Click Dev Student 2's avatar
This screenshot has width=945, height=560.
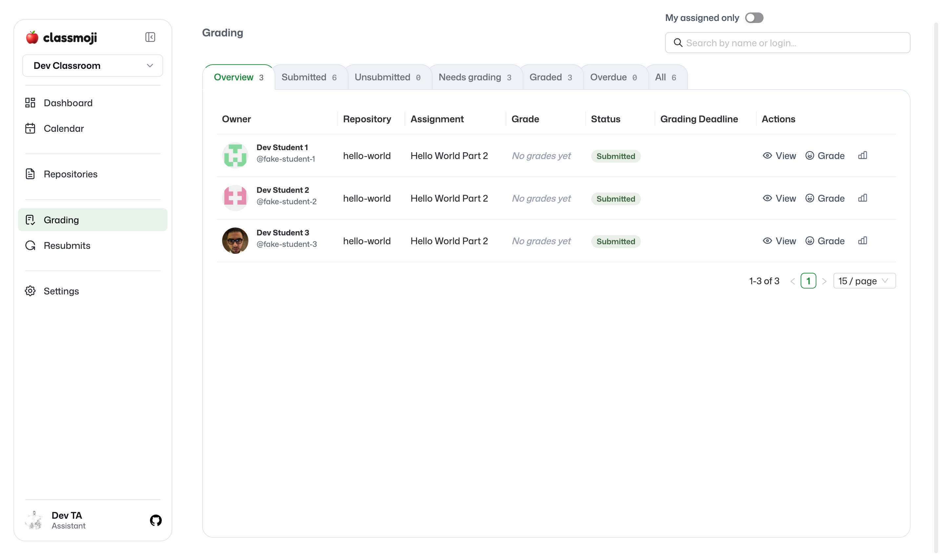[x=235, y=198]
